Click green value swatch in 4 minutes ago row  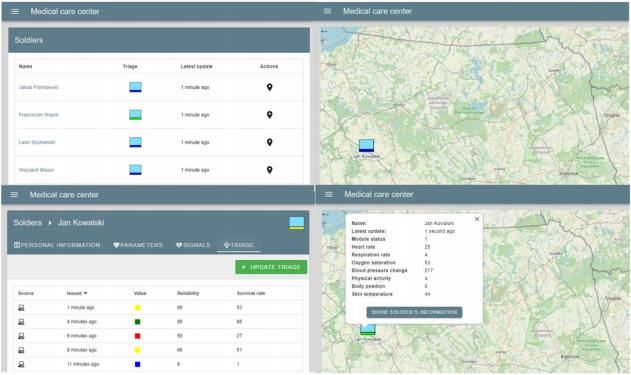pyautogui.click(x=137, y=322)
